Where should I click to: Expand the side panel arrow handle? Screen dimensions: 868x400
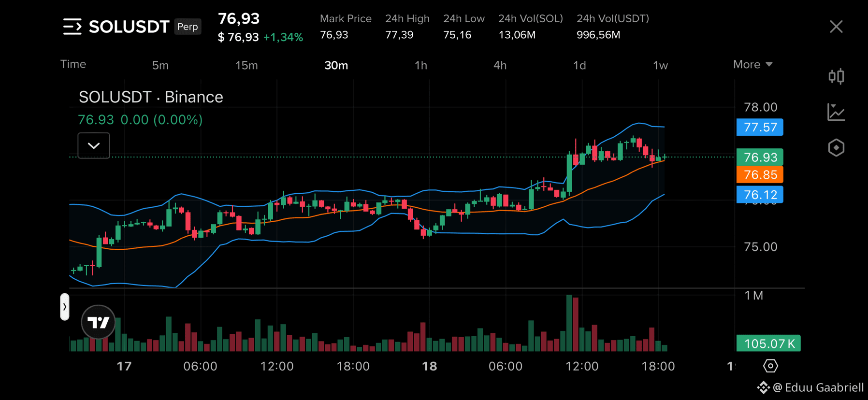point(65,307)
